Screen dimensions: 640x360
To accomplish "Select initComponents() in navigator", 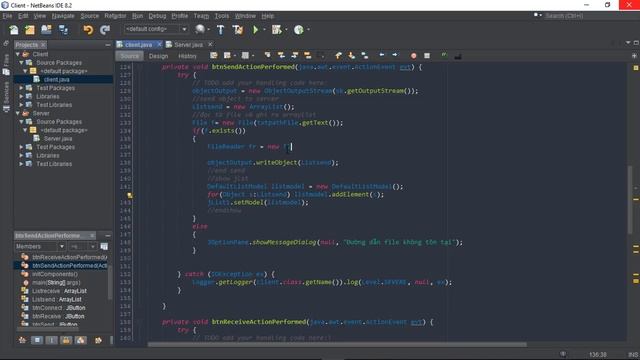I will [x=55, y=274].
